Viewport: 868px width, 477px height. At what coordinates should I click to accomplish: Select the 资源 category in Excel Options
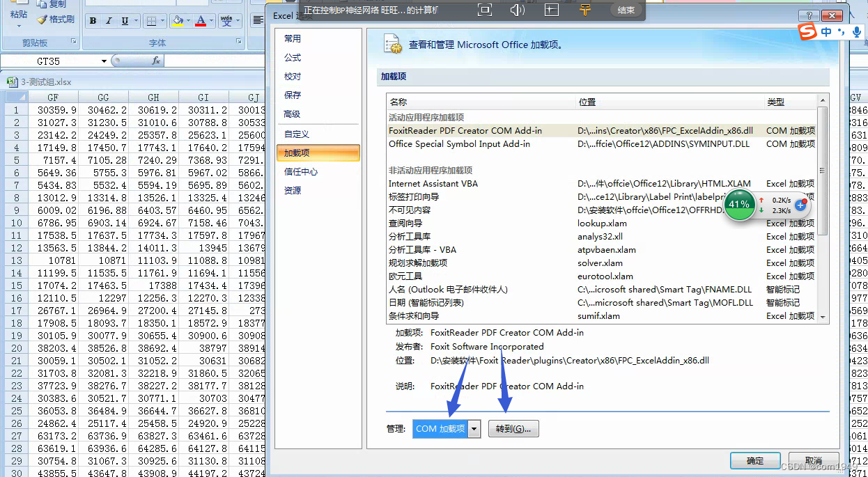point(318,190)
